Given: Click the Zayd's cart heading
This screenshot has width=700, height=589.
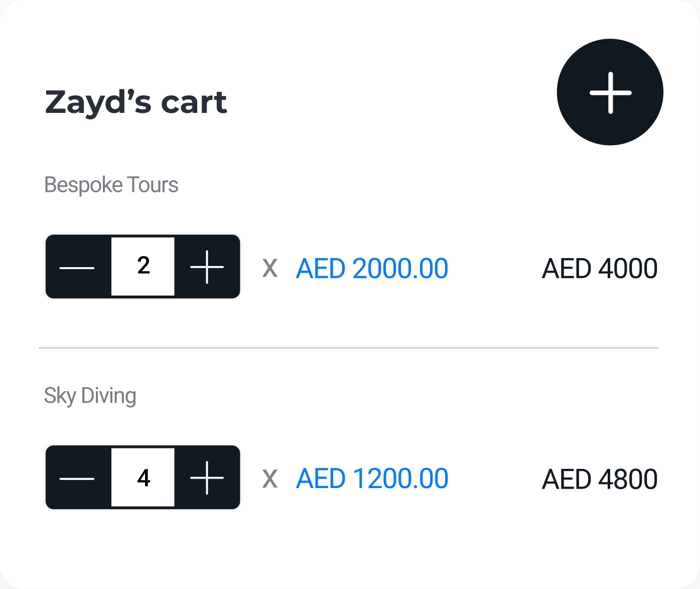Looking at the screenshot, I should tap(136, 102).
